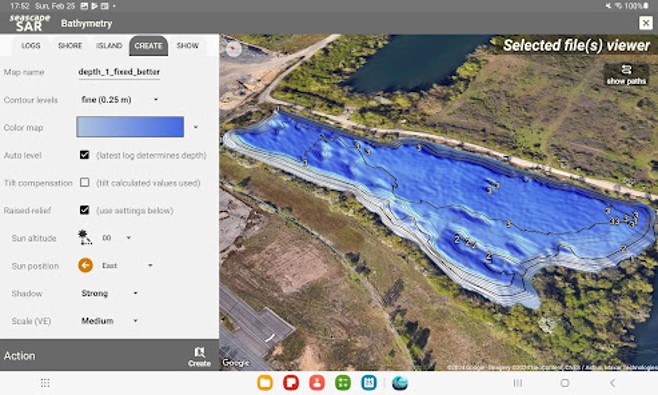Click the Sun altitude palm icon
658x395 pixels.
(85, 238)
